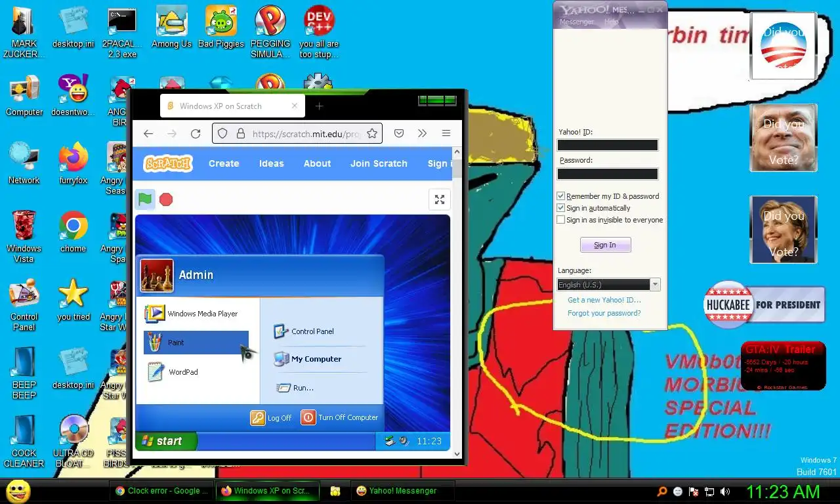The image size is (840, 504).
Task: Click Ideas in Scratch navigation bar
Action: pyautogui.click(x=271, y=163)
